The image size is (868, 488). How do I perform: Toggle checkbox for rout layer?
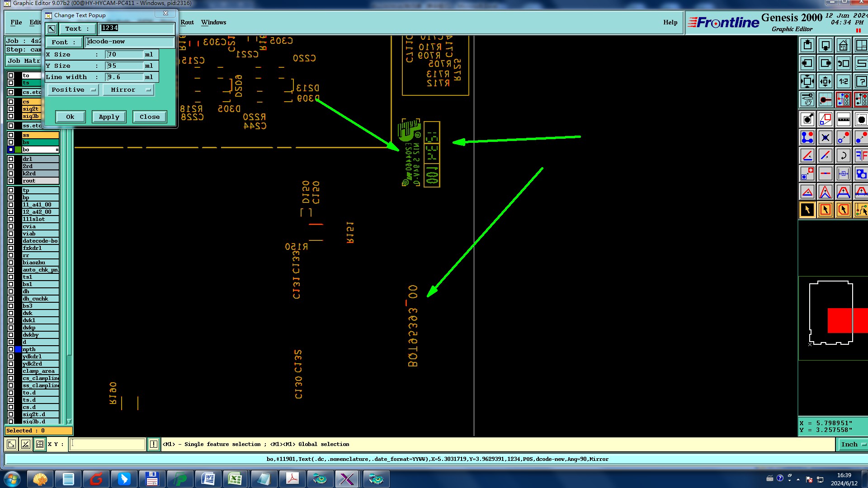[x=11, y=181]
